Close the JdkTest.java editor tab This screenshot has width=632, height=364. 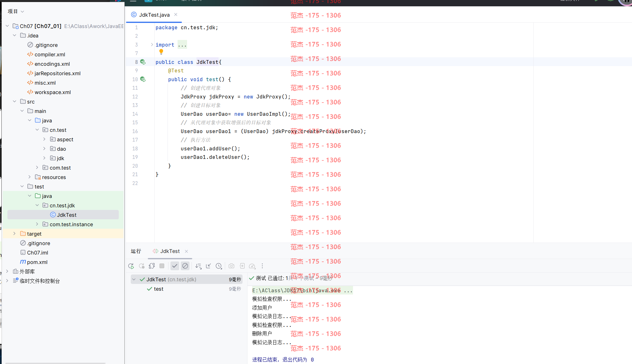coord(176,14)
